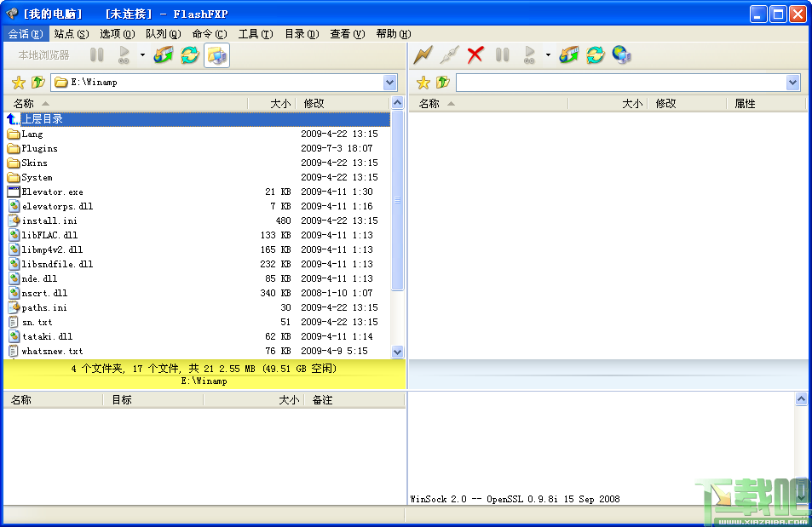Viewport: 812px width, 527px height.
Task: Open the 工具 menu
Action: (x=256, y=34)
